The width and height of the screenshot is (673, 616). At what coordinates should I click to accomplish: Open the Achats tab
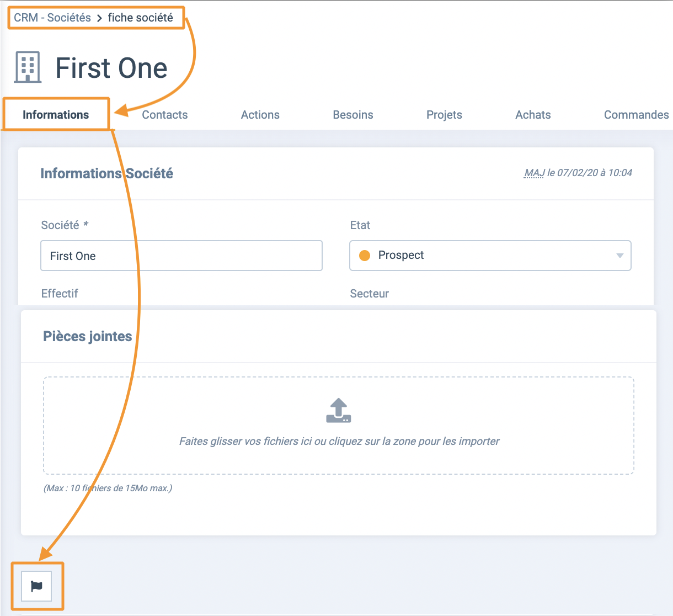tap(533, 115)
